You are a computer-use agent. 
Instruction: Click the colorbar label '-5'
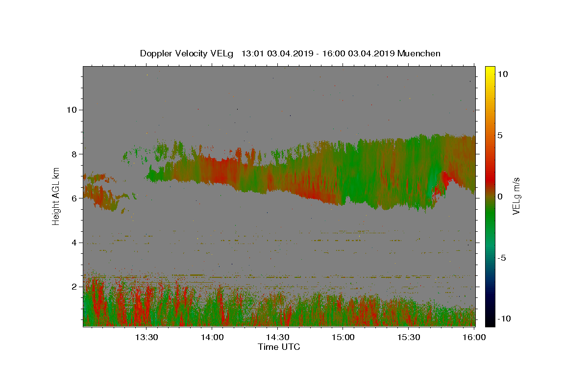[502, 257]
